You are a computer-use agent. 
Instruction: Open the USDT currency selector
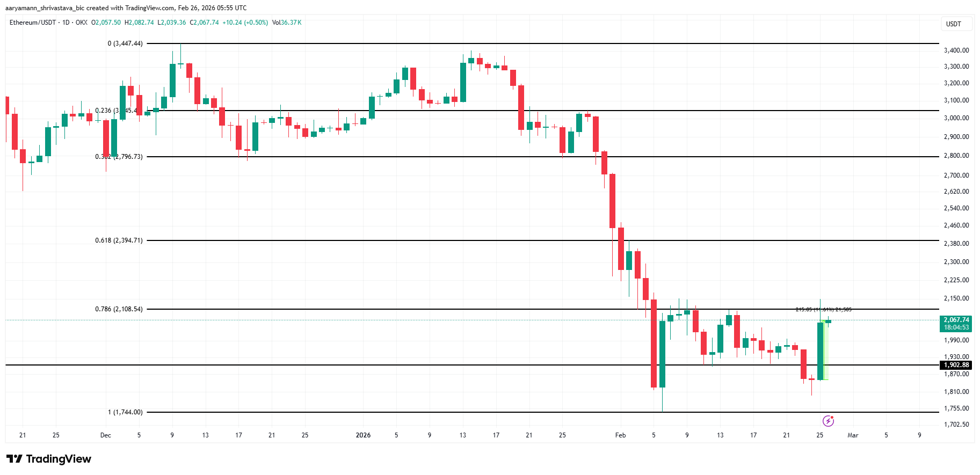point(953,24)
